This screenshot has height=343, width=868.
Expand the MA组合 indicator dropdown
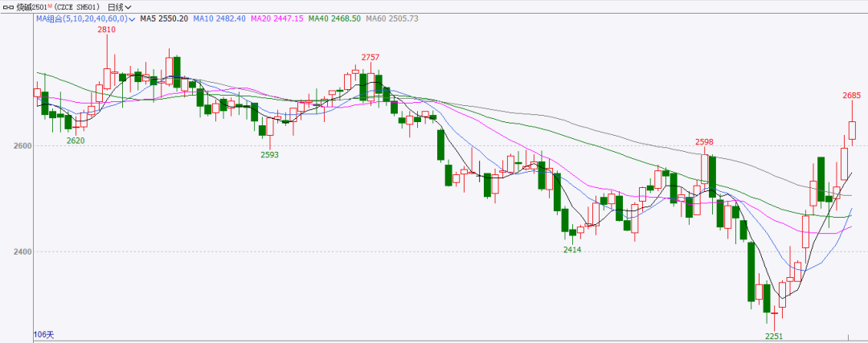[x=133, y=18]
